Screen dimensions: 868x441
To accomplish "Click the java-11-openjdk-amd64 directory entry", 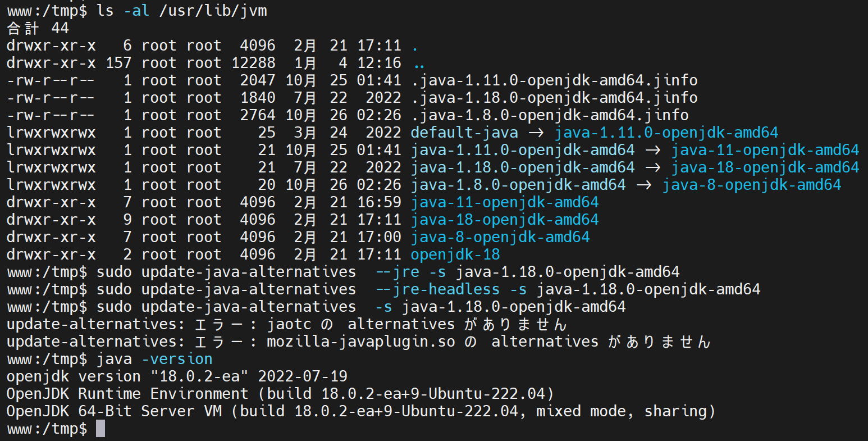I will tap(505, 203).
